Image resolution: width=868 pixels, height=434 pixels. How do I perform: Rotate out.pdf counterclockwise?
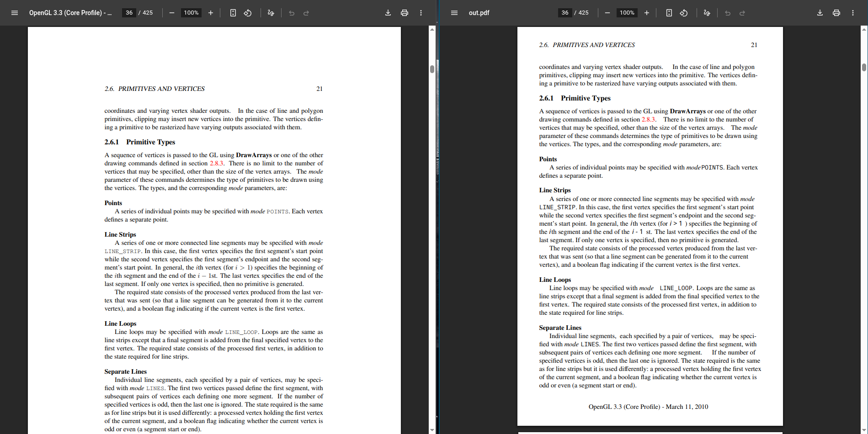pos(684,13)
